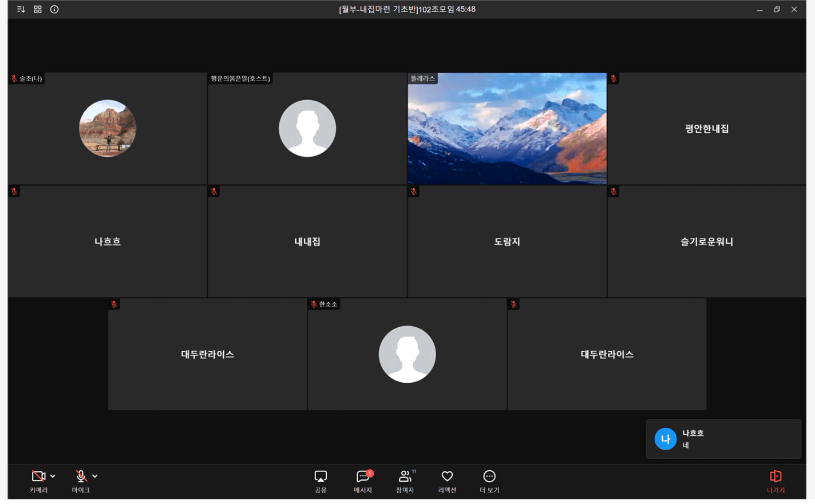Screen dimensions: 815x504
Task: Select the 한소소 participant tile
Action: 407,354
